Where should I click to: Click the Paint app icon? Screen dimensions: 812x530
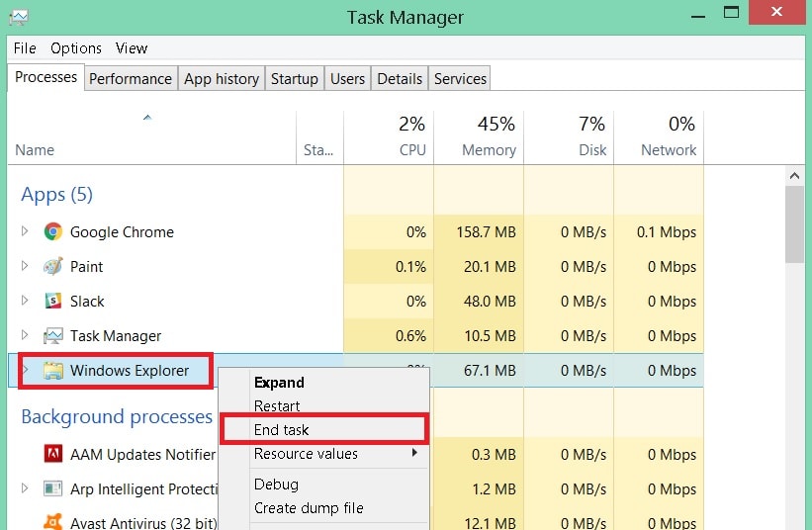(53, 267)
